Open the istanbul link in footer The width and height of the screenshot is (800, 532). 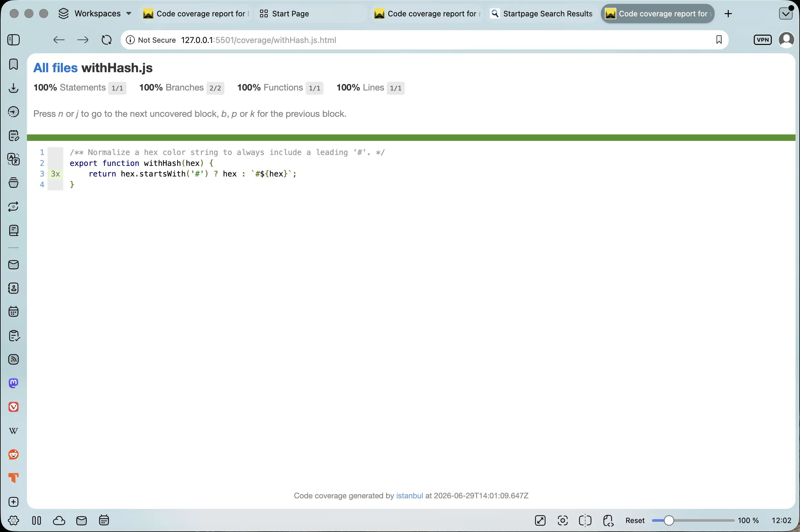[x=409, y=496]
